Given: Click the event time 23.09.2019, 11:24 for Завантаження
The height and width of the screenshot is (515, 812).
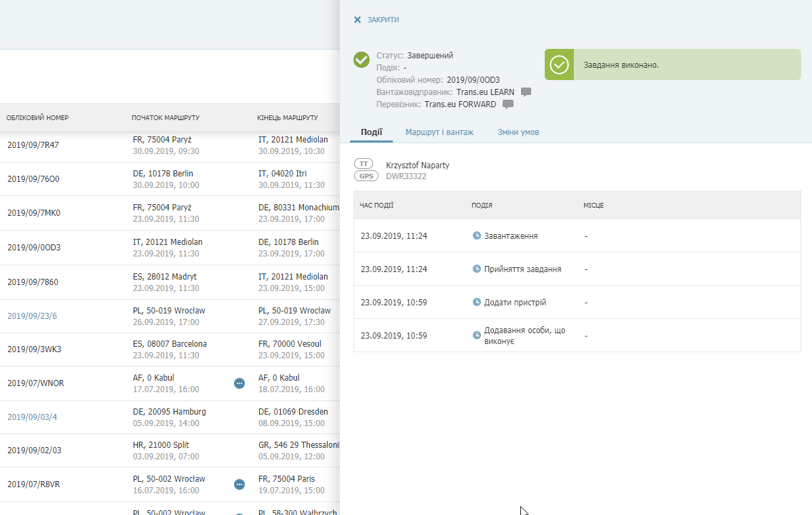Looking at the screenshot, I should click(x=393, y=235).
